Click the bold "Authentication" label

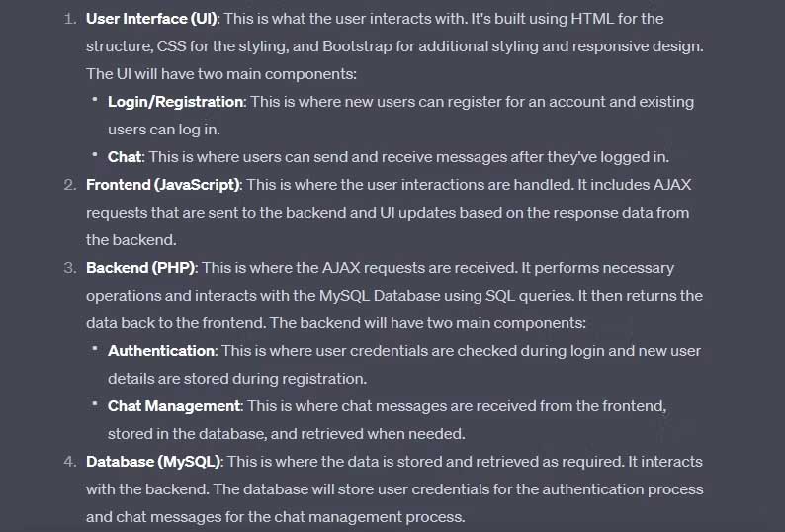click(161, 350)
